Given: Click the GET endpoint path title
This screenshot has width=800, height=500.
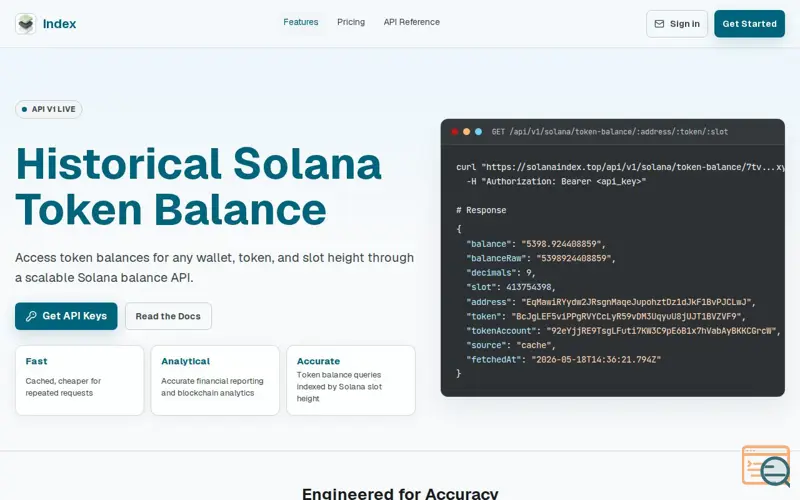Looking at the screenshot, I should [610, 132].
